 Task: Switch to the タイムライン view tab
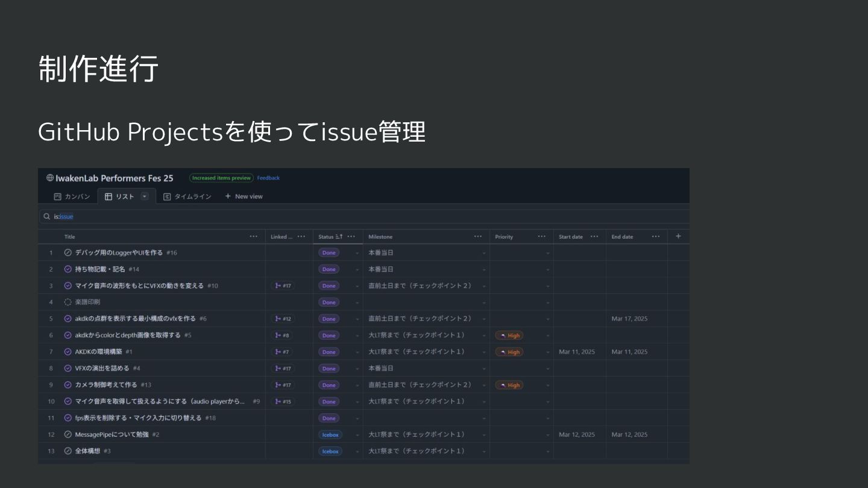click(x=187, y=196)
